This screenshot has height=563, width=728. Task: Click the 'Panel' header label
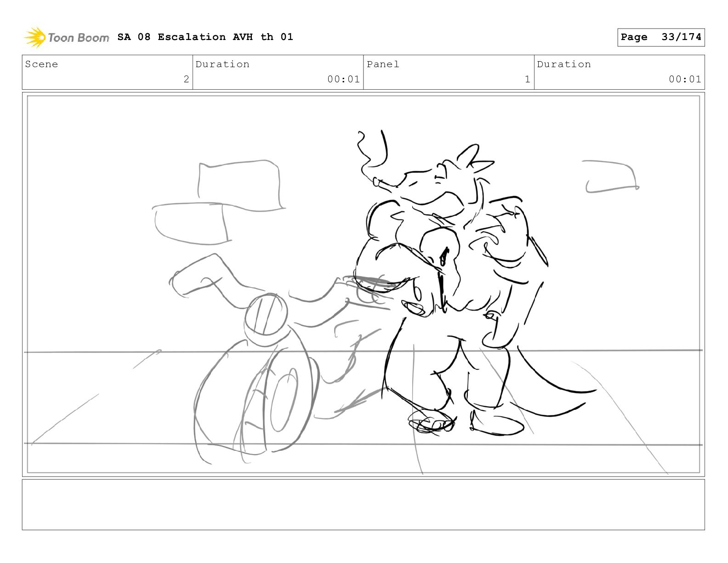click(x=383, y=64)
